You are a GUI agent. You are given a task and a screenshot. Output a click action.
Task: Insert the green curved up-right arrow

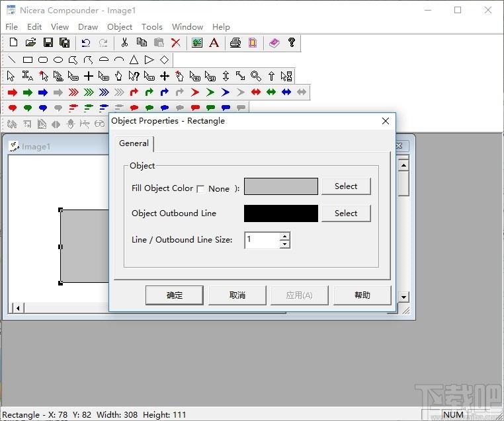pyautogui.click(x=149, y=92)
